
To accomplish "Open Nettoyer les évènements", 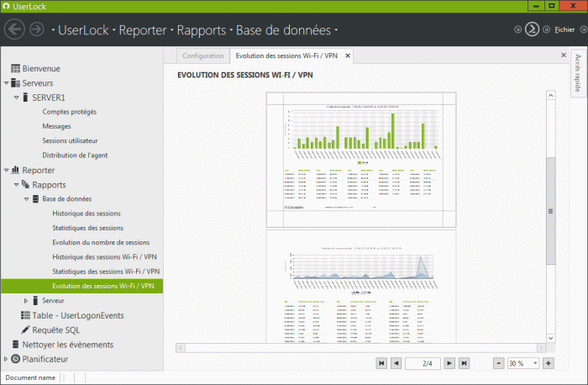I will pos(67,345).
